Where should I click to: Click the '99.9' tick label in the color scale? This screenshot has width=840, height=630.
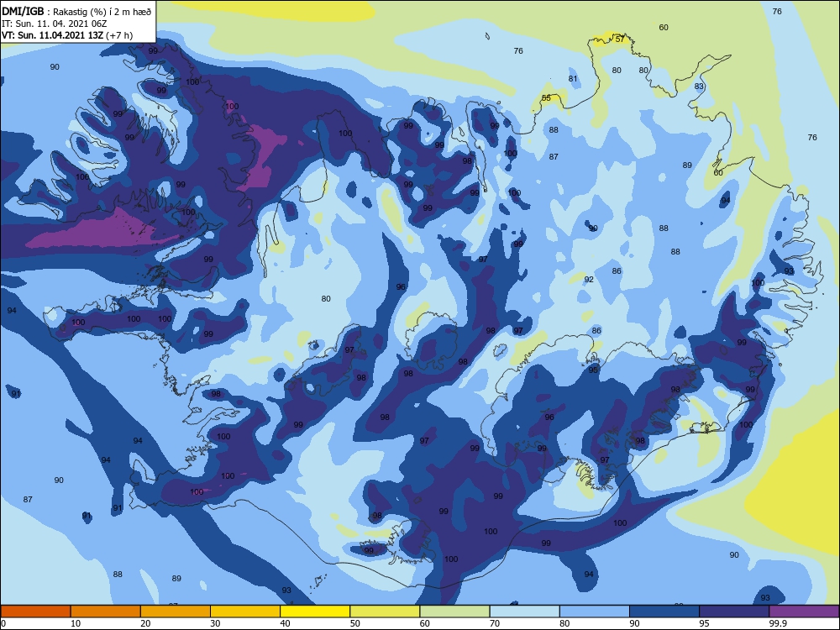click(778, 623)
